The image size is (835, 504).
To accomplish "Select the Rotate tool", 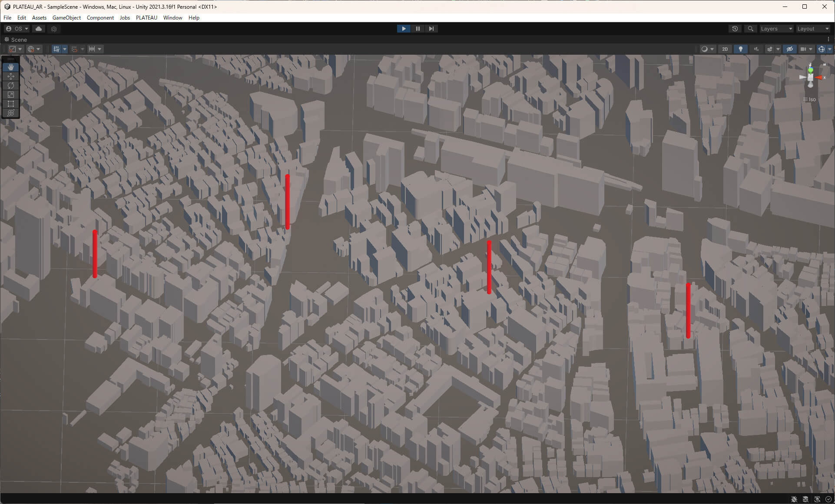I will pyautogui.click(x=11, y=86).
